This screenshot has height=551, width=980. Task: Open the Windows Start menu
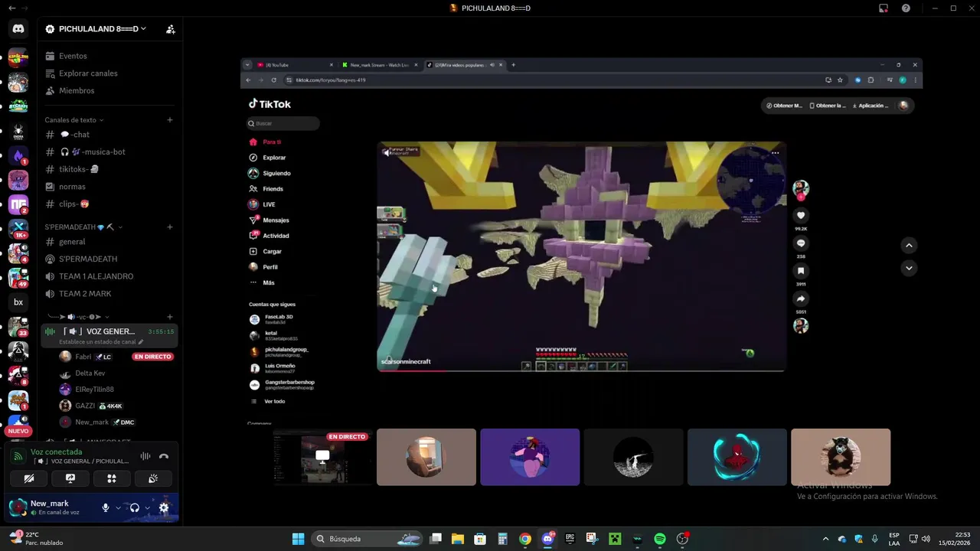tap(299, 539)
